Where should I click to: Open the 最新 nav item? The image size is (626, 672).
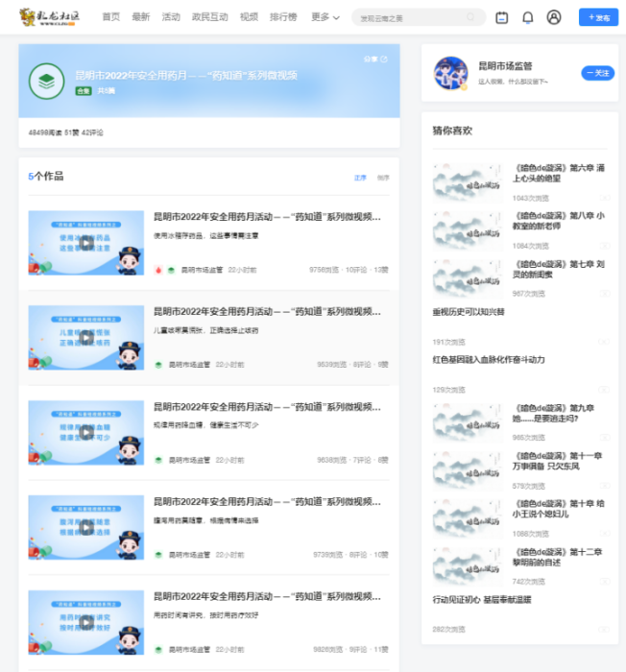pyautogui.click(x=140, y=16)
